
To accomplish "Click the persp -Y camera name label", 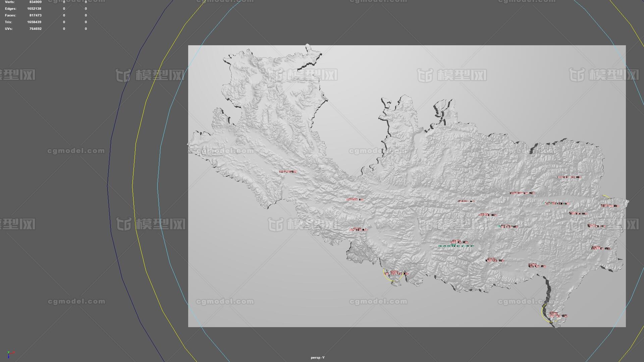I will click(317, 358).
